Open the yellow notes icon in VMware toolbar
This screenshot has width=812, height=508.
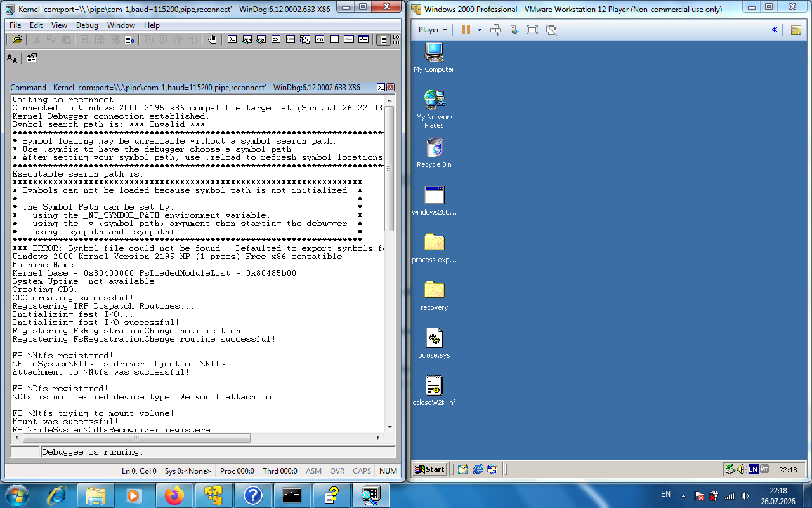796,30
